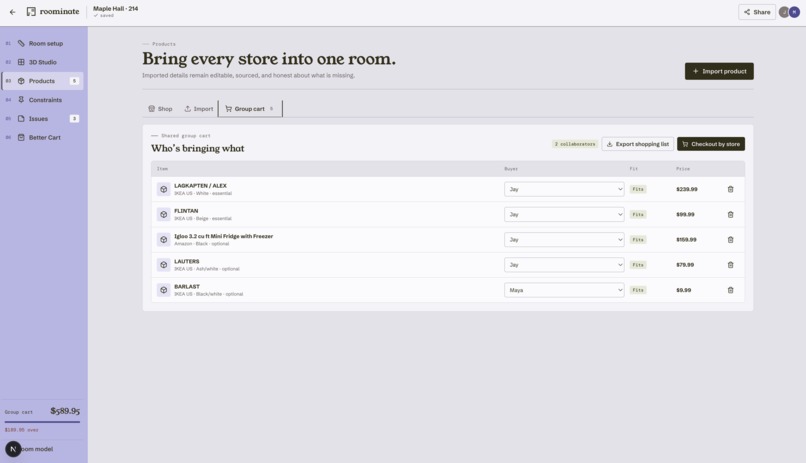Click the second collaborator avatar in header
Viewport: 806px width, 463px height.
click(794, 12)
